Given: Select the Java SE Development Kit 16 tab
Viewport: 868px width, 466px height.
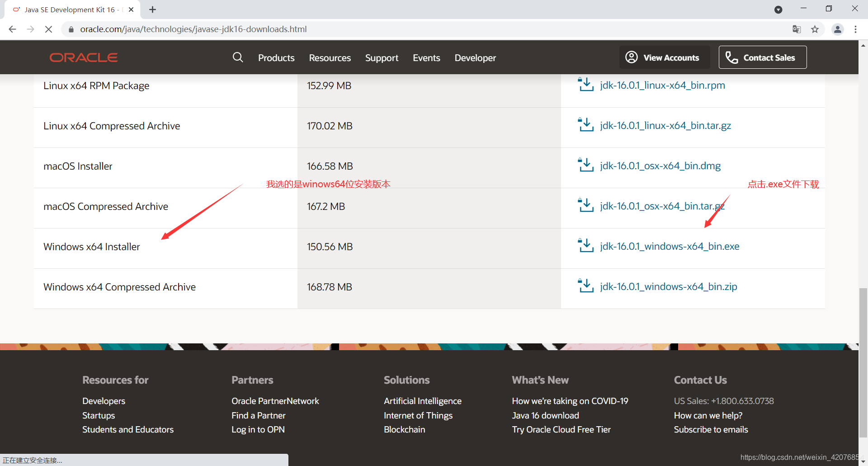Looking at the screenshot, I should coord(71,10).
